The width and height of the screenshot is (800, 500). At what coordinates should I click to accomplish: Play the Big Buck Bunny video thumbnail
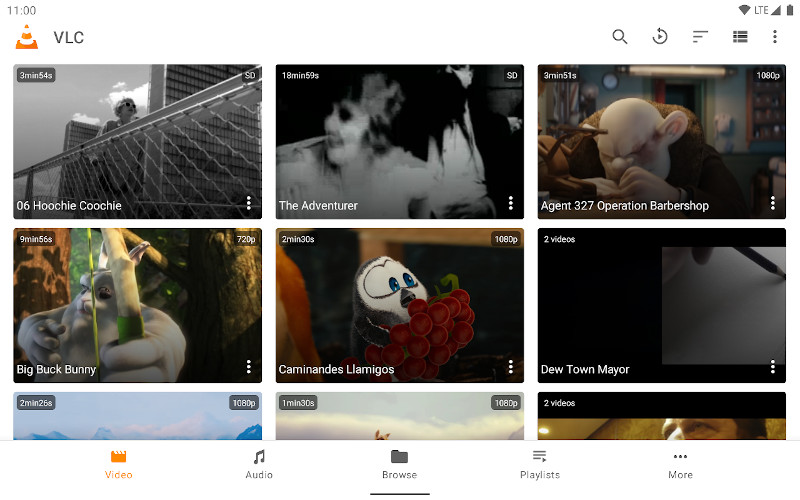pos(137,300)
